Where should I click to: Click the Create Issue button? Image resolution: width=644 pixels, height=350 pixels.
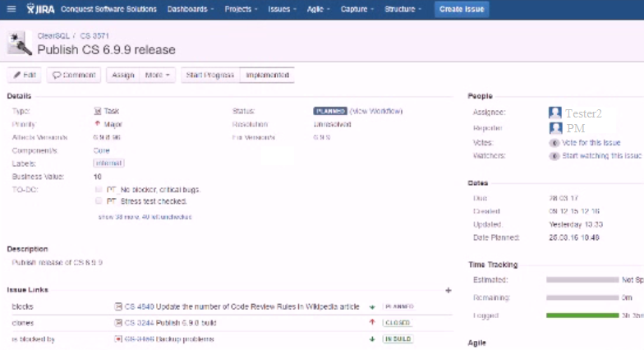click(462, 9)
